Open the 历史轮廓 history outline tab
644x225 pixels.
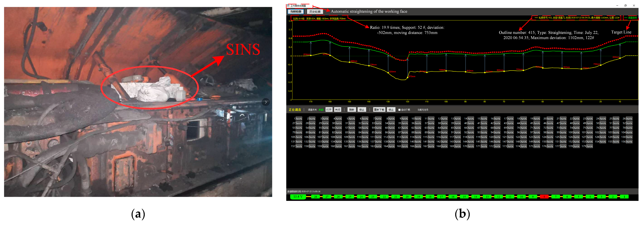tap(315, 12)
